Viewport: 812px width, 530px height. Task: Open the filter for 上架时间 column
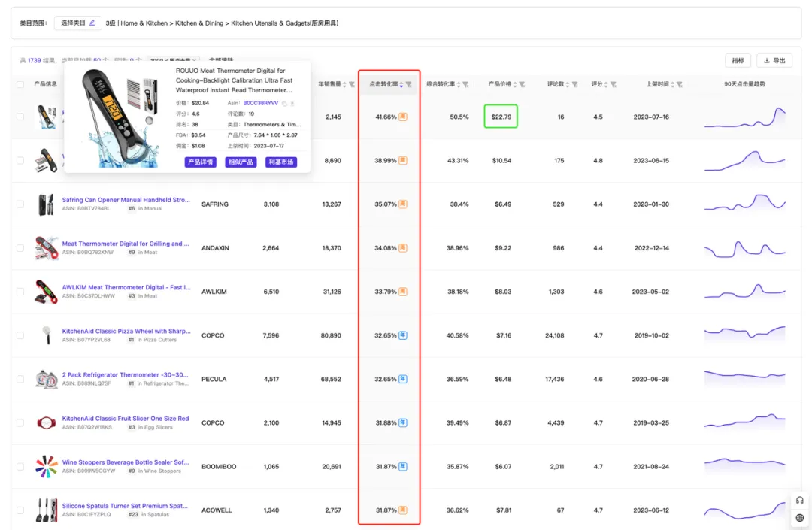pyautogui.click(x=680, y=84)
